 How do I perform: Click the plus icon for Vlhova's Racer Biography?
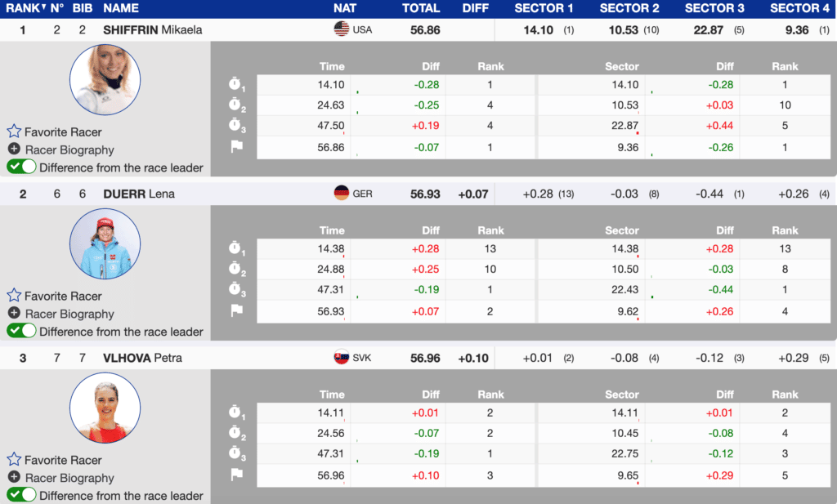(x=14, y=478)
